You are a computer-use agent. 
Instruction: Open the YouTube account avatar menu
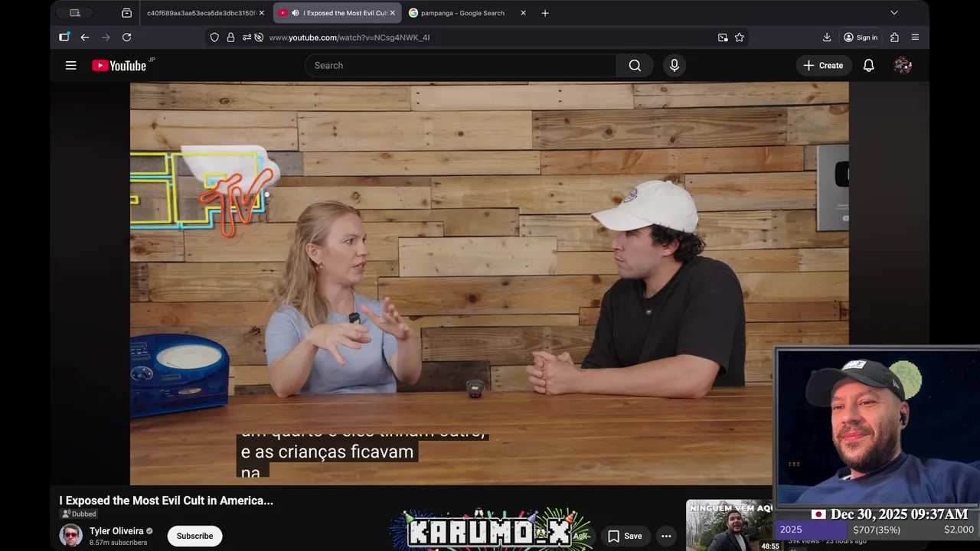click(x=903, y=66)
